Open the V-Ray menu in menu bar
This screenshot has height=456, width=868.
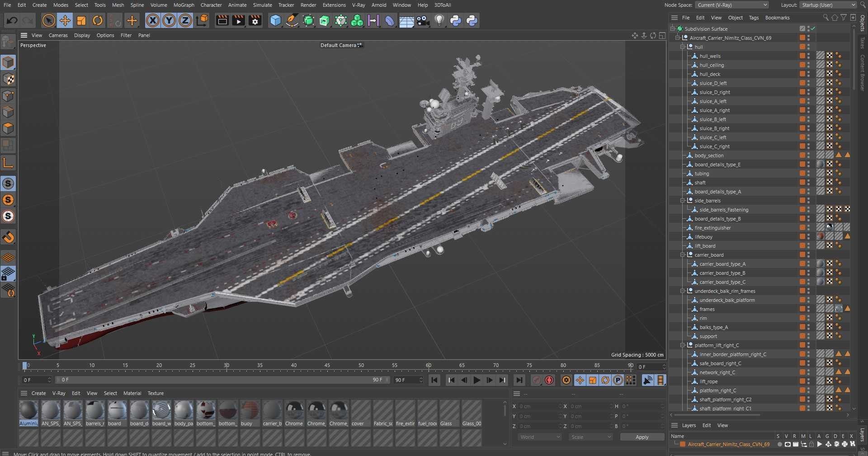(x=359, y=5)
